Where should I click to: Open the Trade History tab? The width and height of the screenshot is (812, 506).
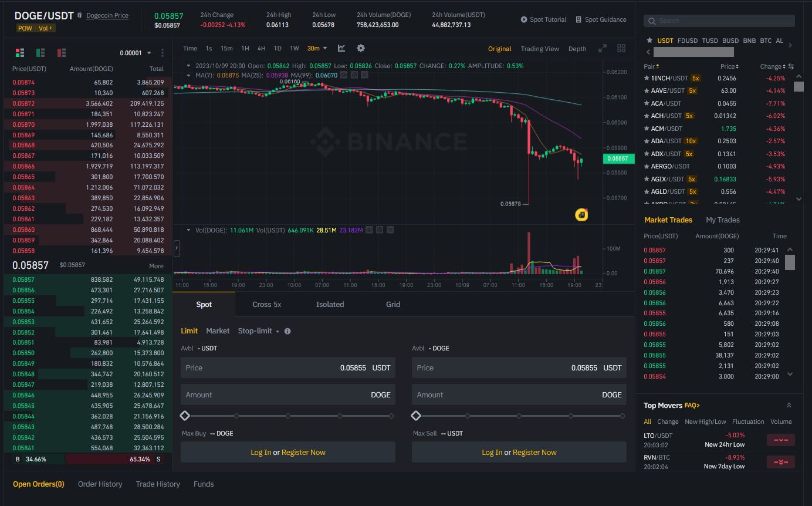tap(158, 484)
